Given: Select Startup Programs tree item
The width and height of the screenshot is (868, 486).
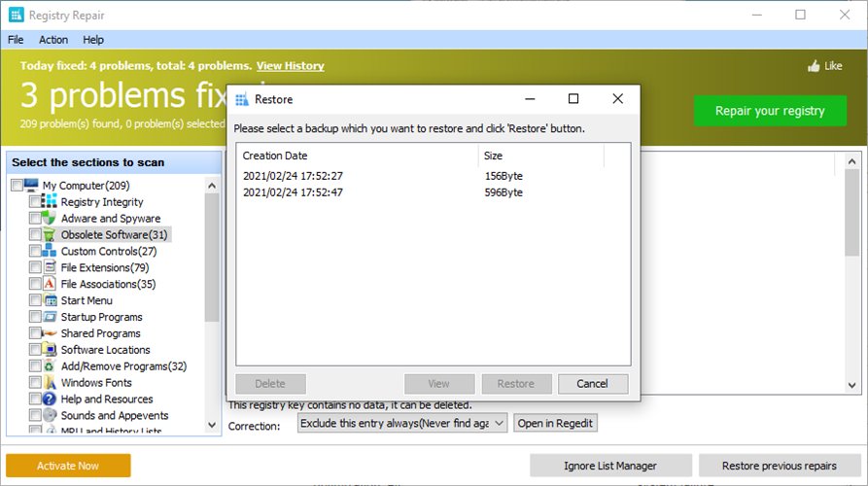Looking at the screenshot, I should [x=101, y=317].
